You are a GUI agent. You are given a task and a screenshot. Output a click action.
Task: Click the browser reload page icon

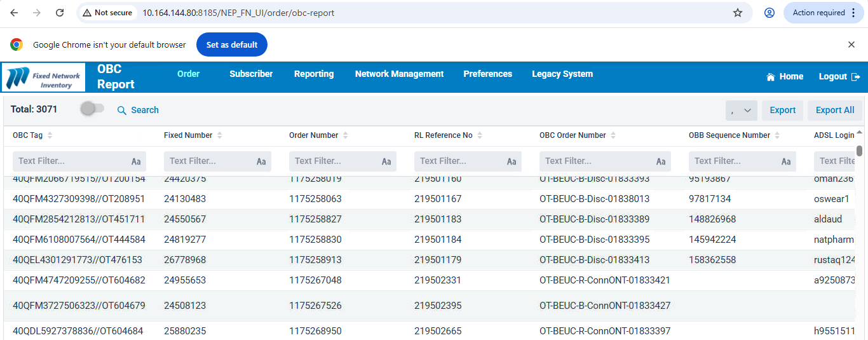click(60, 13)
